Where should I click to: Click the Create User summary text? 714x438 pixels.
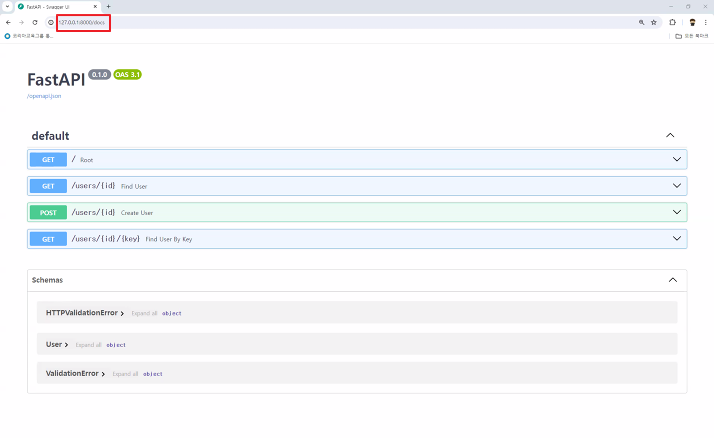click(137, 213)
